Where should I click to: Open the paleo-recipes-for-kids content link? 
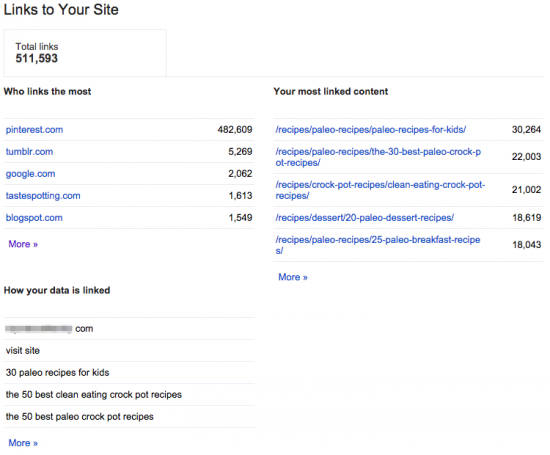[x=371, y=130]
